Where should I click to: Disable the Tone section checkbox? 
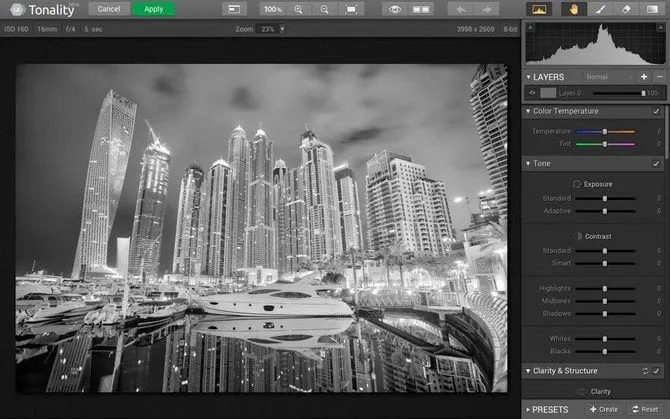(x=656, y=163)
